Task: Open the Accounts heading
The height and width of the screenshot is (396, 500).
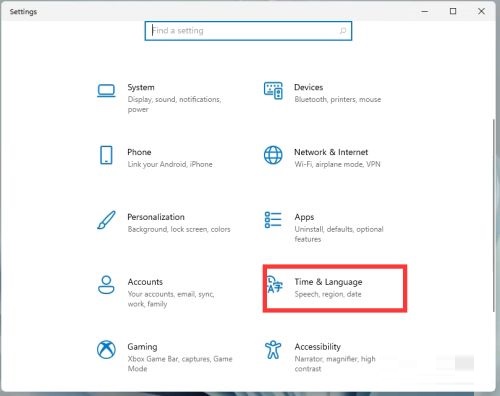Action: 145,282
